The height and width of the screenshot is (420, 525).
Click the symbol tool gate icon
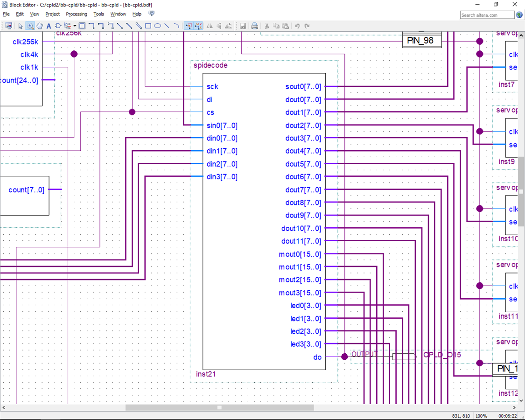[x=58, y=26]
